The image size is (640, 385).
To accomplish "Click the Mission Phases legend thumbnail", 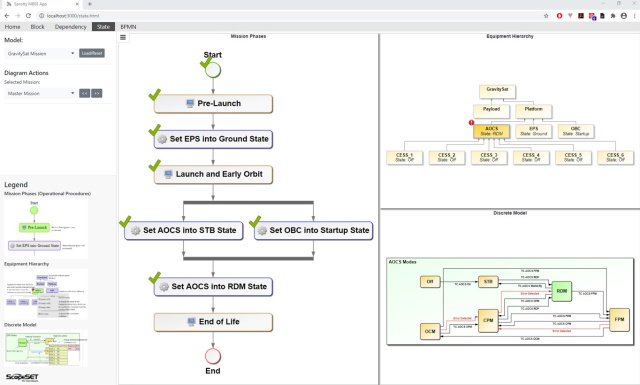I will (x=46, y=229).
